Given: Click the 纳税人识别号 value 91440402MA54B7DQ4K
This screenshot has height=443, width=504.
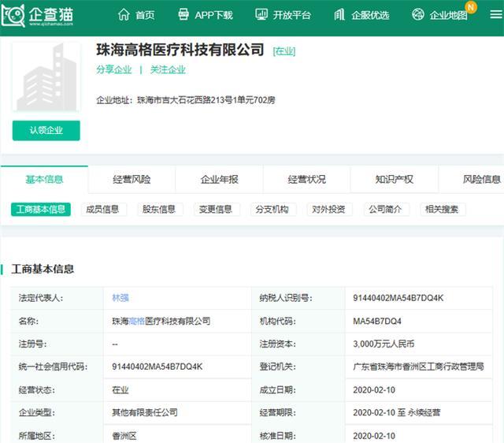Looking at the screenshot, I should [398, 298].
